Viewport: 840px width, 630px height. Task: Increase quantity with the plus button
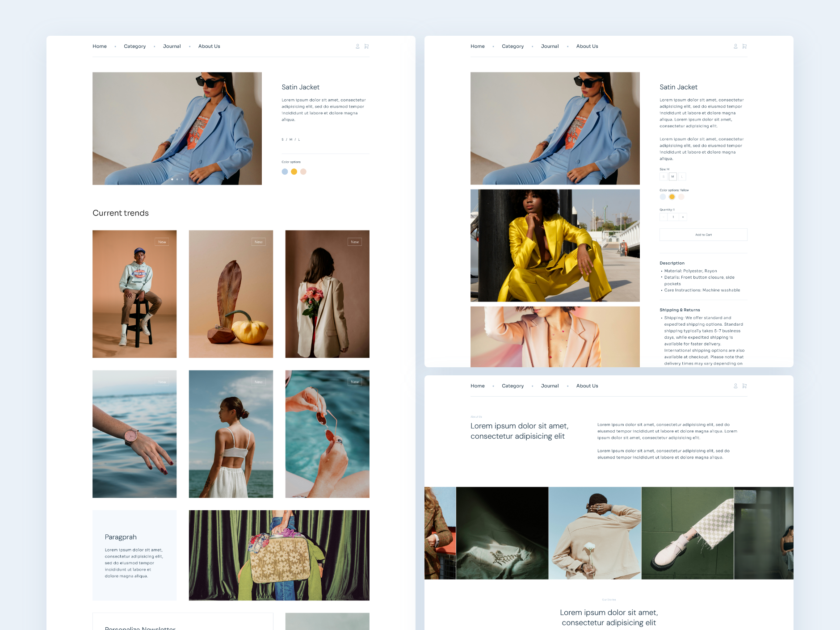683,217
